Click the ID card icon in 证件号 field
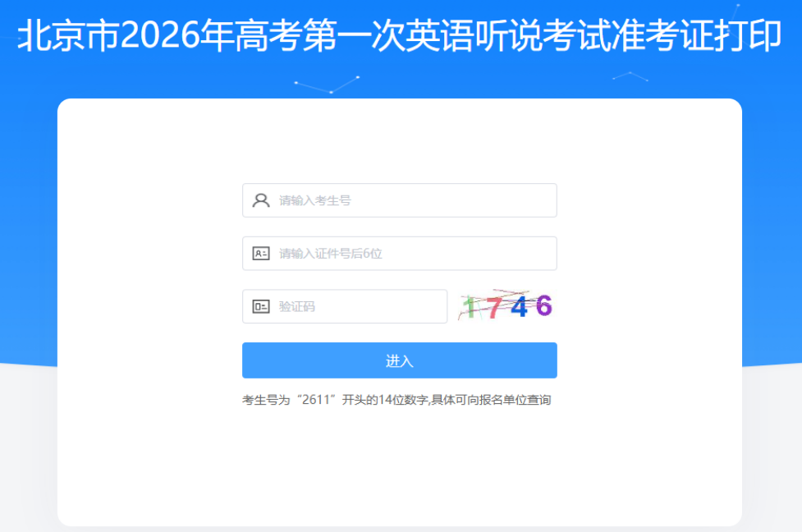The height and width of the screenshot is (532, 802). point(261,254)
